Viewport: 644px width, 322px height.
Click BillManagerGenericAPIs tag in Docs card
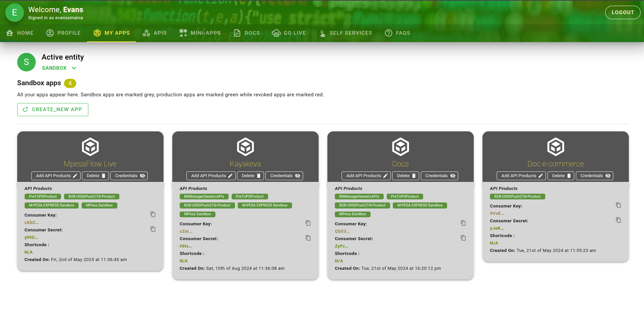pos(359,197)
